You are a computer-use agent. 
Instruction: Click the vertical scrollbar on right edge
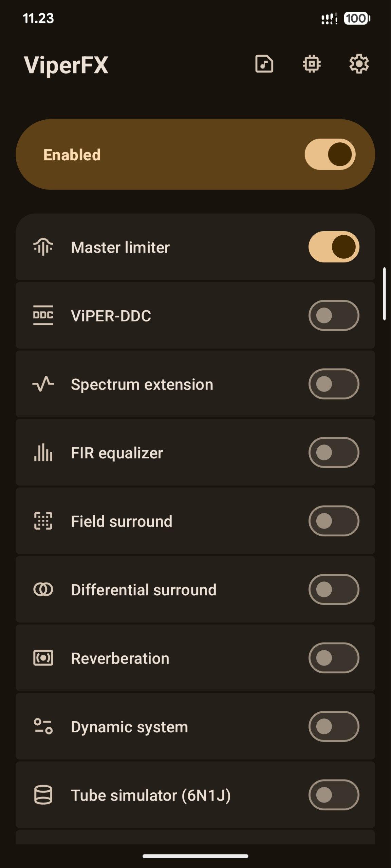pos(385,294)
